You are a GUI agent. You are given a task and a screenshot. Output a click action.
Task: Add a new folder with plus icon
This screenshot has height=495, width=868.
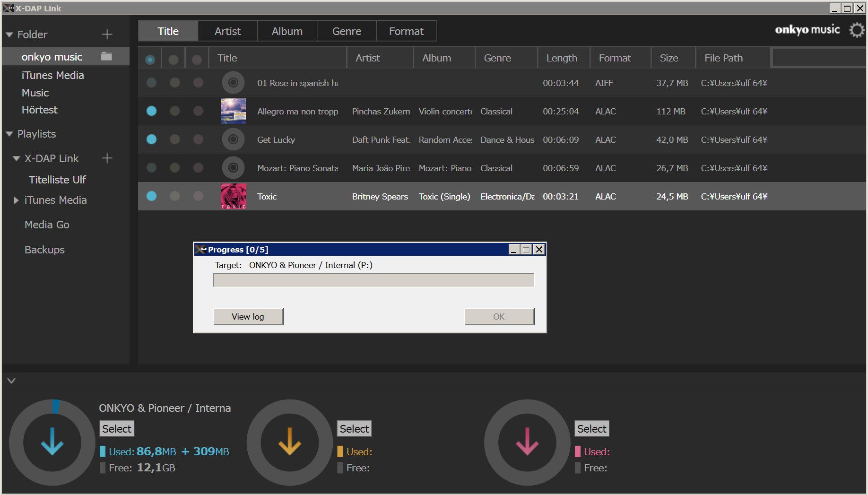[107, 35]
